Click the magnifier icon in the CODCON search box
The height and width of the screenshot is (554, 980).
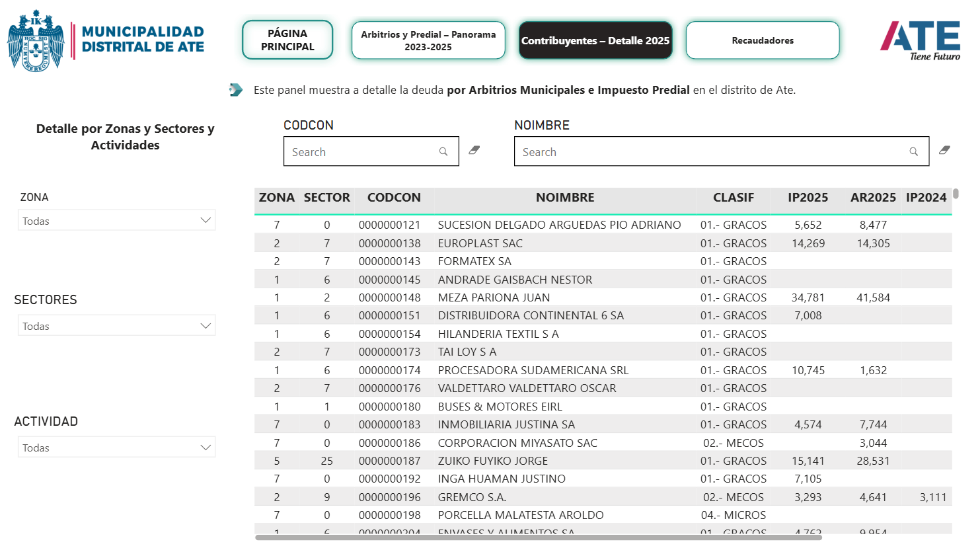tap(443, 151)
